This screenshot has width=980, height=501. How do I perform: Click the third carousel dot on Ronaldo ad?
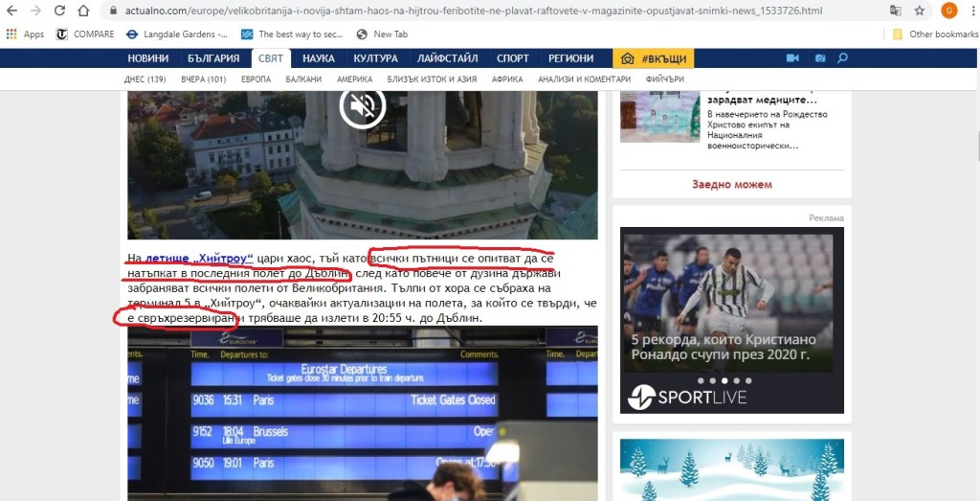[724, 380]
